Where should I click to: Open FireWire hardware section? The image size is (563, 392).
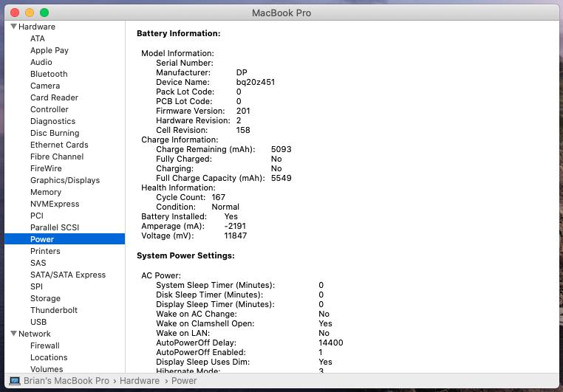pos(46,168)
